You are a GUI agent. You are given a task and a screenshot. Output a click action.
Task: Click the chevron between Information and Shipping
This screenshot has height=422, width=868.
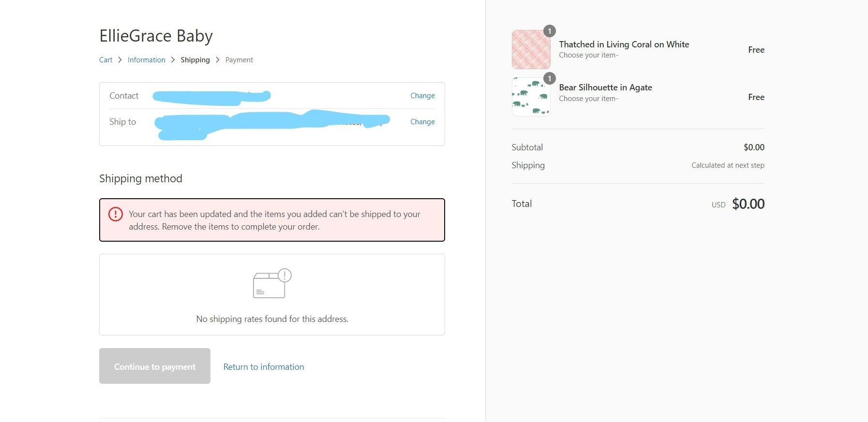tap(173, 60)
